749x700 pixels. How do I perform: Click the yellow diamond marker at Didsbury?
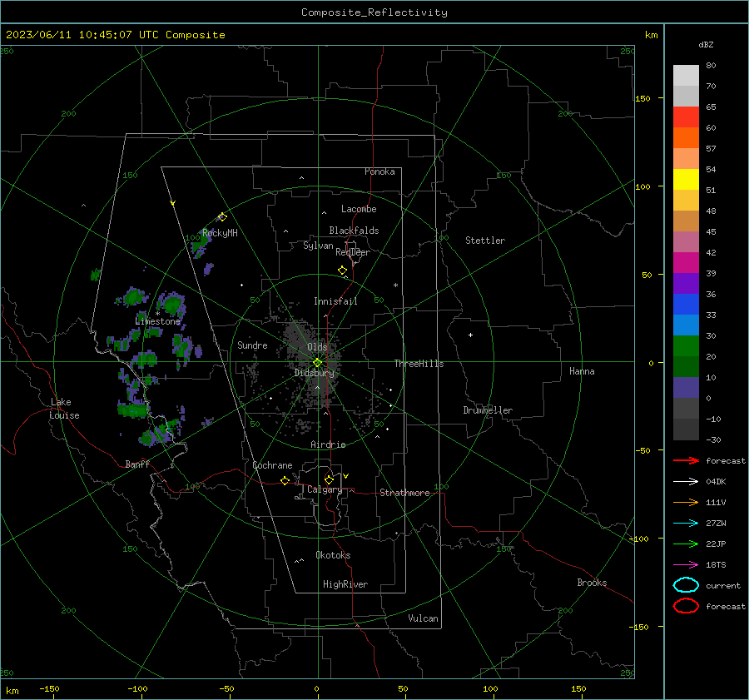click(317, 363)
